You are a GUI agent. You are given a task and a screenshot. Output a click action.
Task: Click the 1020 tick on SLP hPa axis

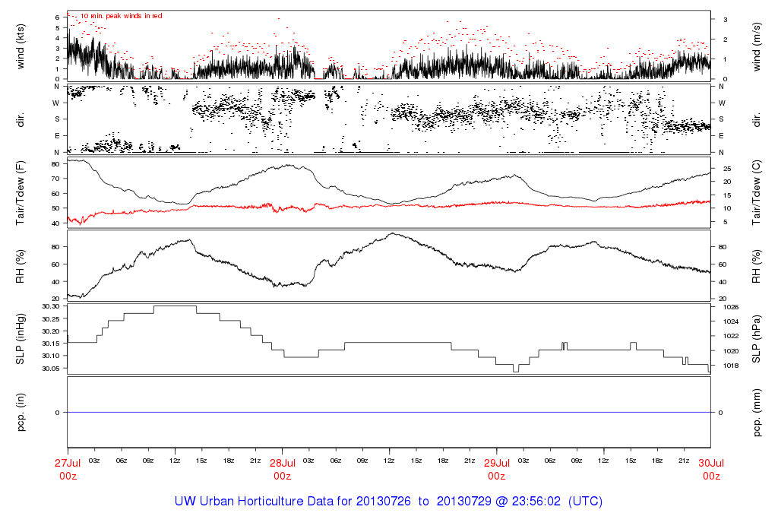730,351
